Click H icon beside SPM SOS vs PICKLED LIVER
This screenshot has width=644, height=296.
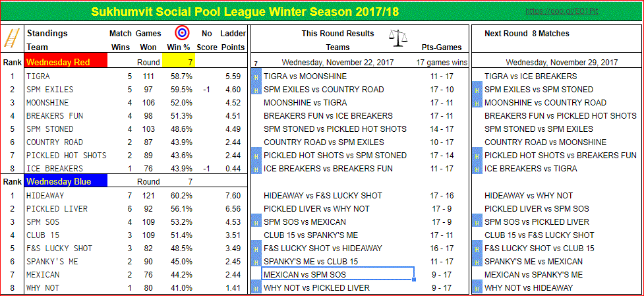pyautogui.click(x=477, y=222)
